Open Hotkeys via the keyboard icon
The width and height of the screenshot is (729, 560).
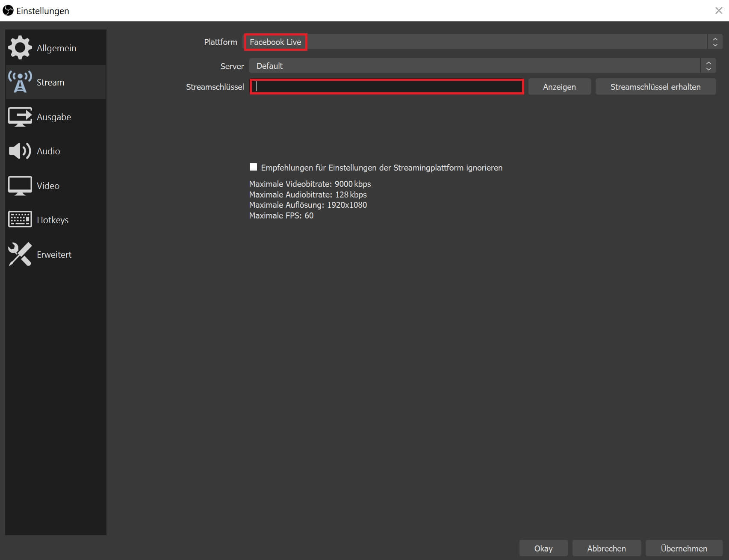pos(20,220)
